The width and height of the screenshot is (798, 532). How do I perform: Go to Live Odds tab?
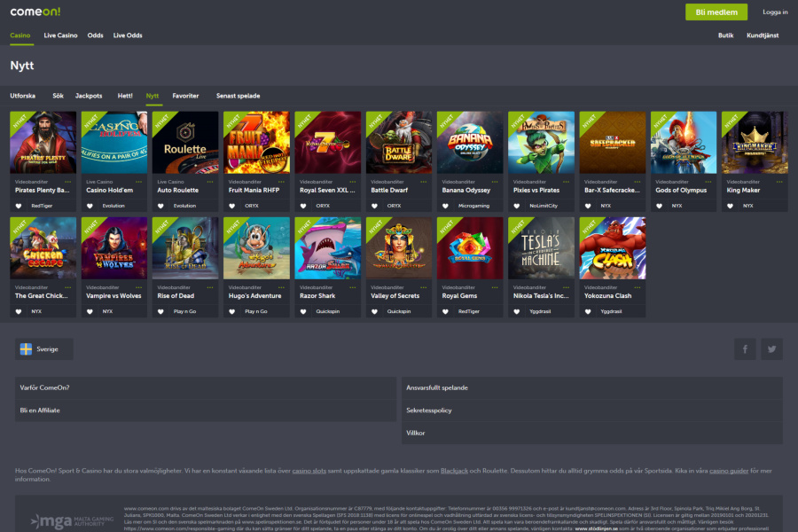pos(128,35)
